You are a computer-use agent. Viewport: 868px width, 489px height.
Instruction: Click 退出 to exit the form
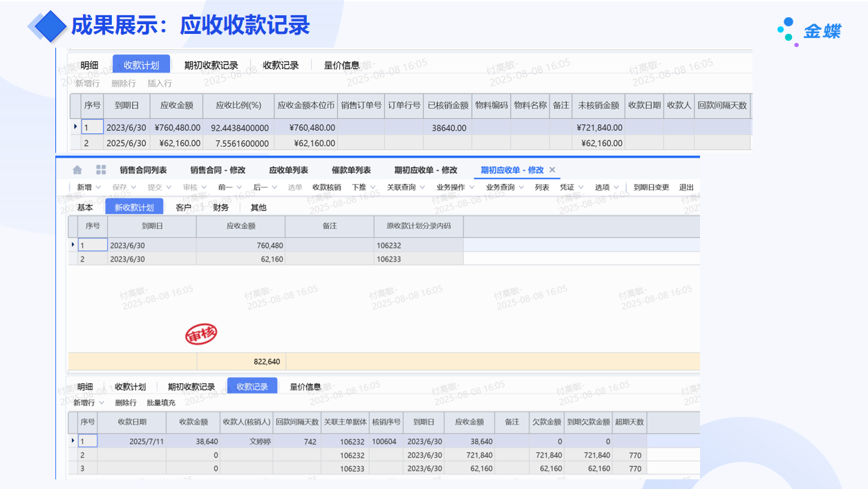click(686, 187)
